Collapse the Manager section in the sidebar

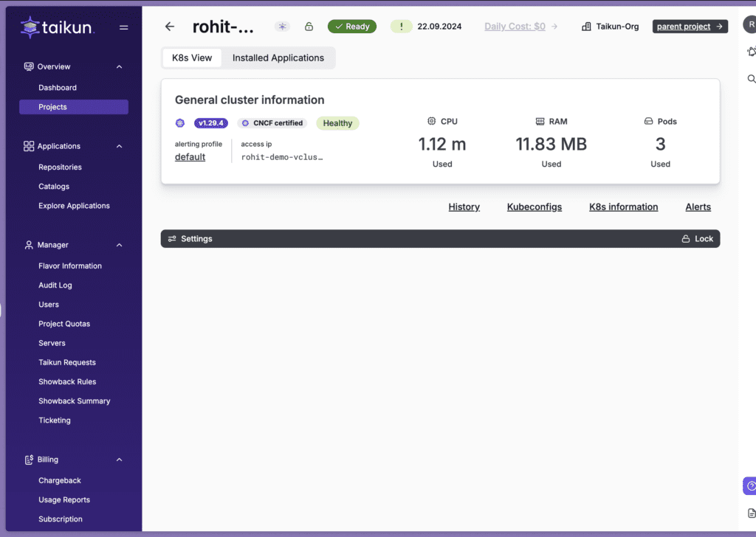tap(119, 245)
